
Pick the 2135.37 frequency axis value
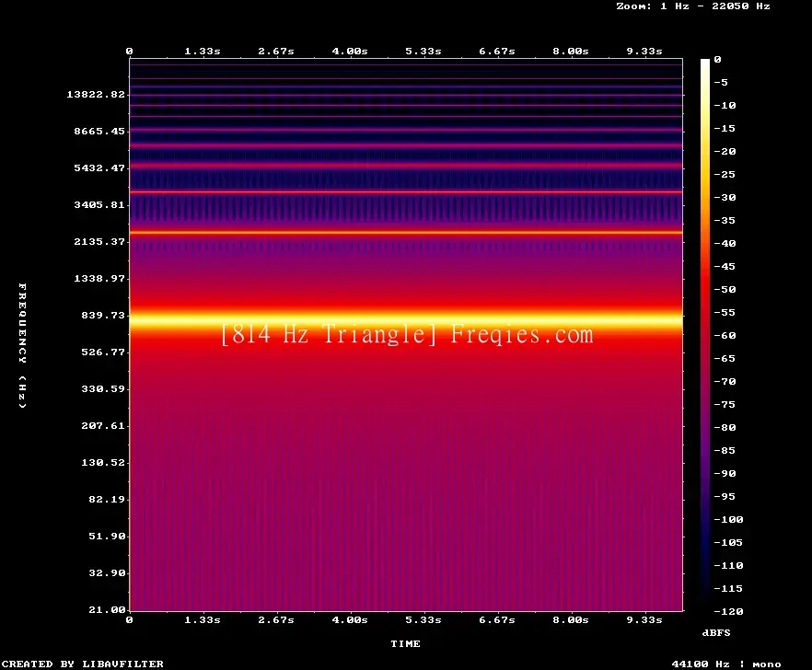[x=99, y=241]
